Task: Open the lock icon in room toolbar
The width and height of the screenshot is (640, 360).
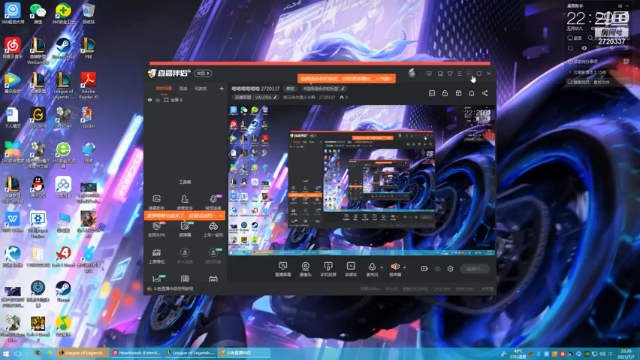Action: pyautogui.click(x=445, y=93)
